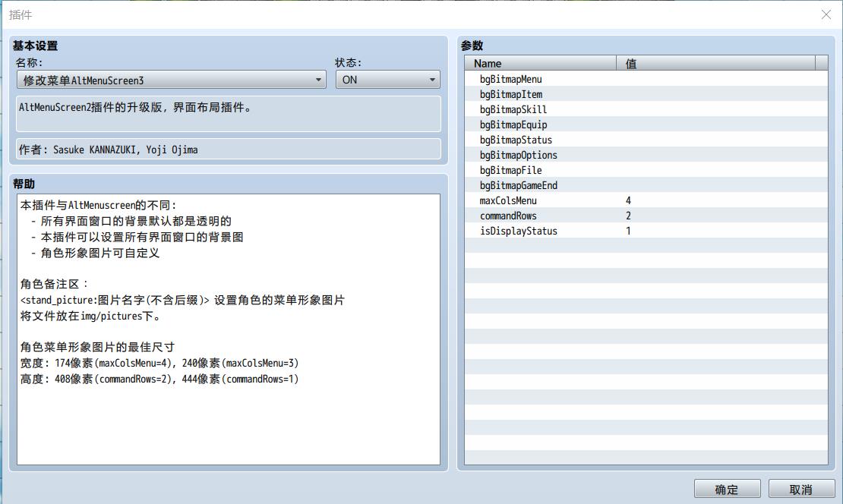The height and width of the screenshot is (504, 843).
Task: Click the 取消 button
Action: click(801, 490)
